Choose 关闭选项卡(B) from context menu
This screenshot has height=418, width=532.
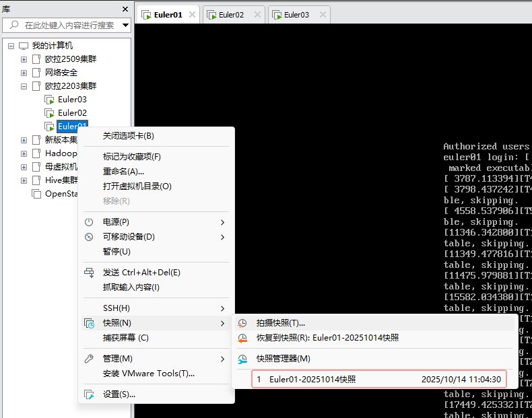[x=156, y=136]
